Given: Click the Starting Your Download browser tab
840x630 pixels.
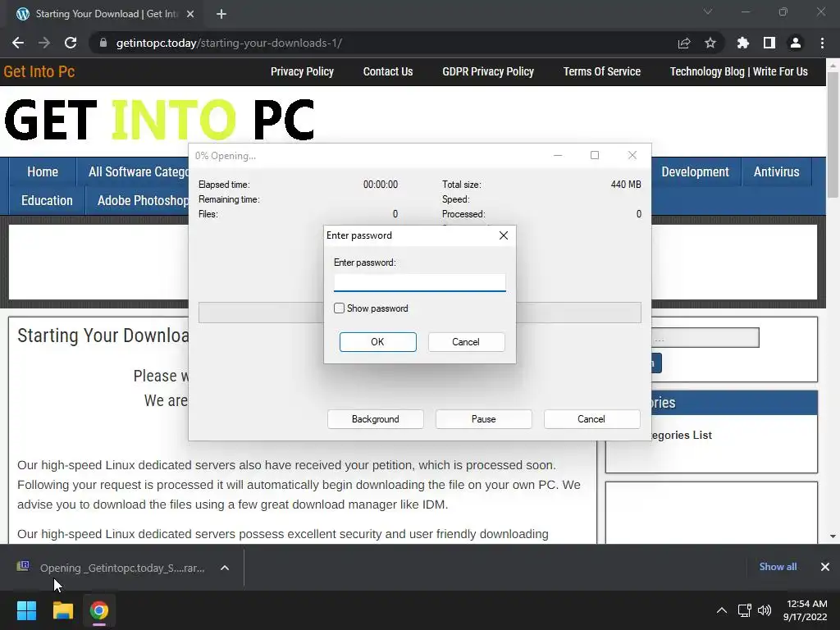Looking at the screenshot, I should pyautogui.click(x=104, y=14).
